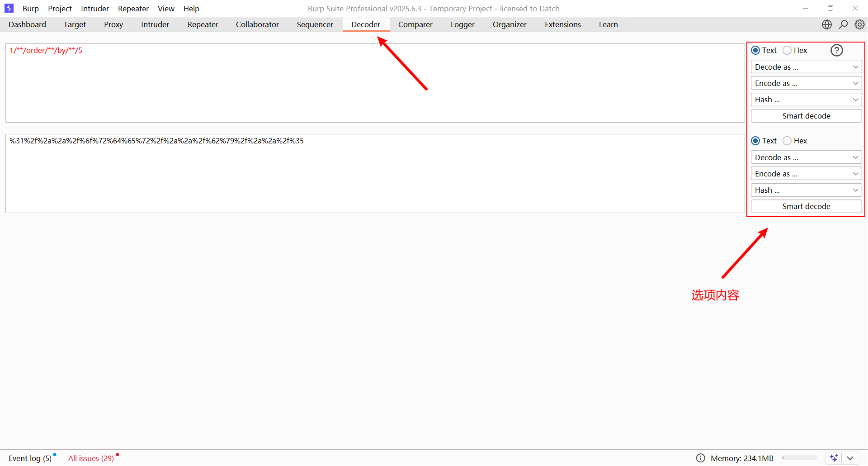Click second panel's Smart decode button
This screenshot has width=868, height=466.
click(806, 206)
